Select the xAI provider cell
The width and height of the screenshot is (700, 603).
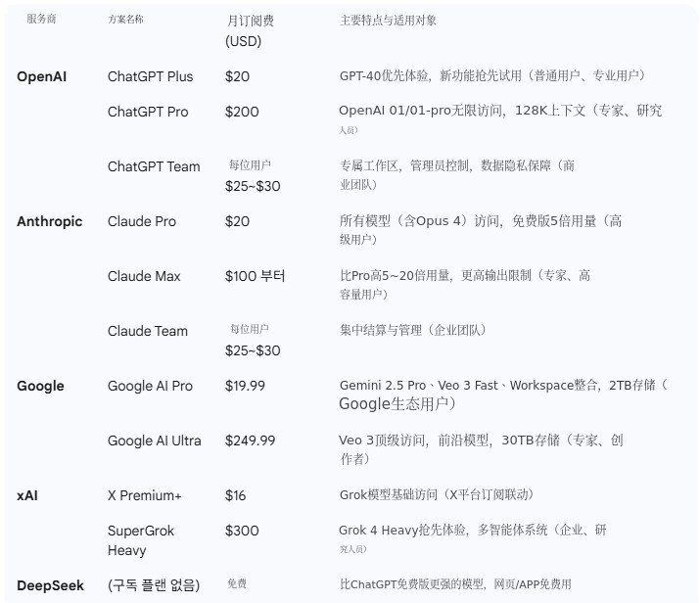(x=26, y=495)
